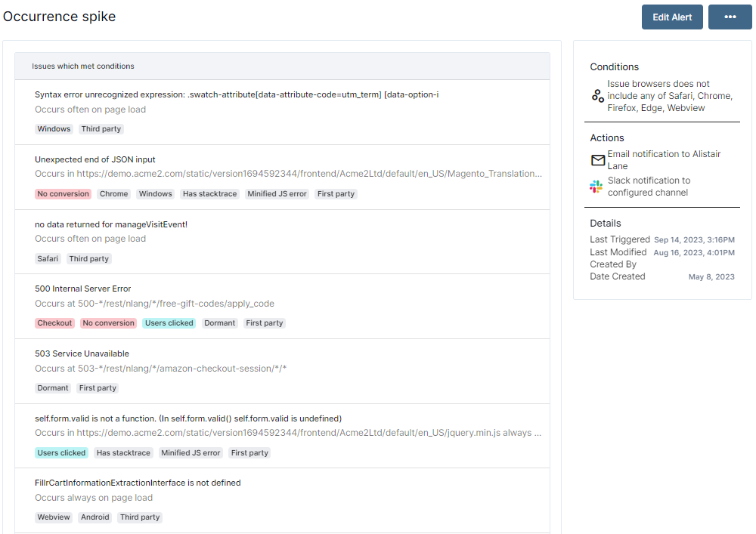The width and height of the screenshot is (756, 534).
Task: Click Minified JS error tag on self.form.valid issue
Action: pyautogui.click(x=191, y=452)
